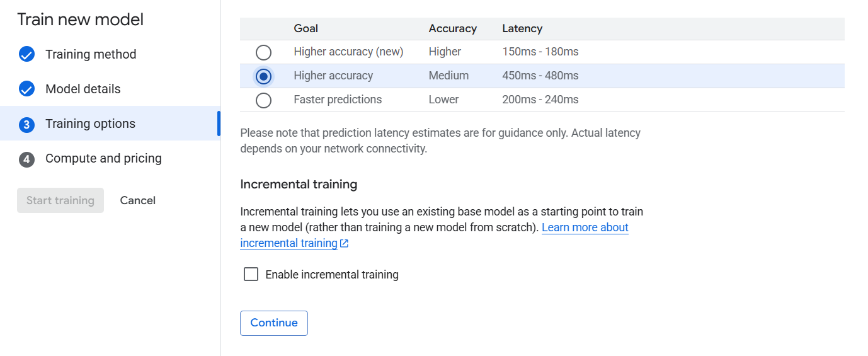The width and height of the screenshot is (868, 356).
Task: Open the Compute and pricing step
Action: (x=103, y=159)
